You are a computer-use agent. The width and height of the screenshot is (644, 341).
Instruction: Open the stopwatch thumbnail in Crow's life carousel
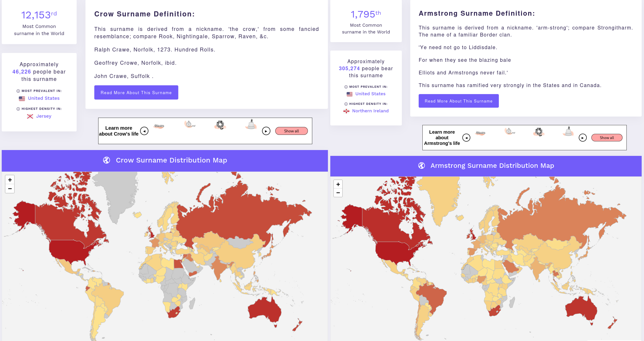190,124
